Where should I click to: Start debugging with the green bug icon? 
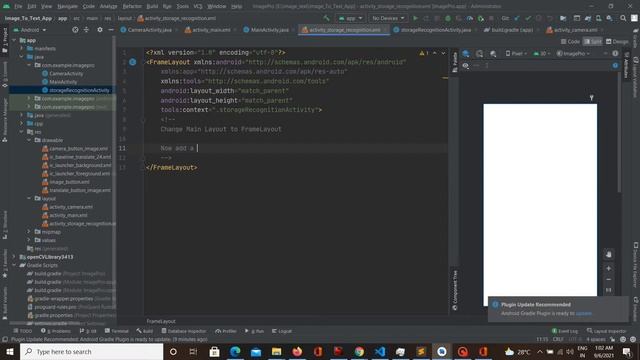tap(448, 18)
